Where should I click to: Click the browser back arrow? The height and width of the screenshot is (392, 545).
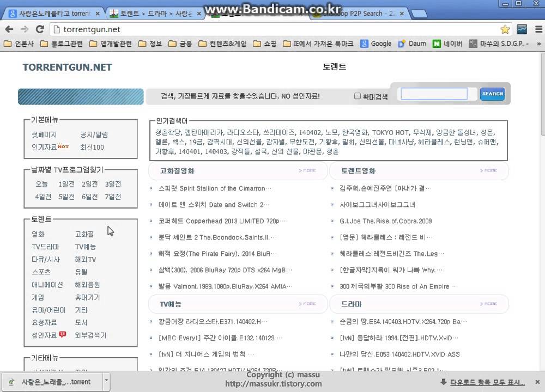(9, 29)
